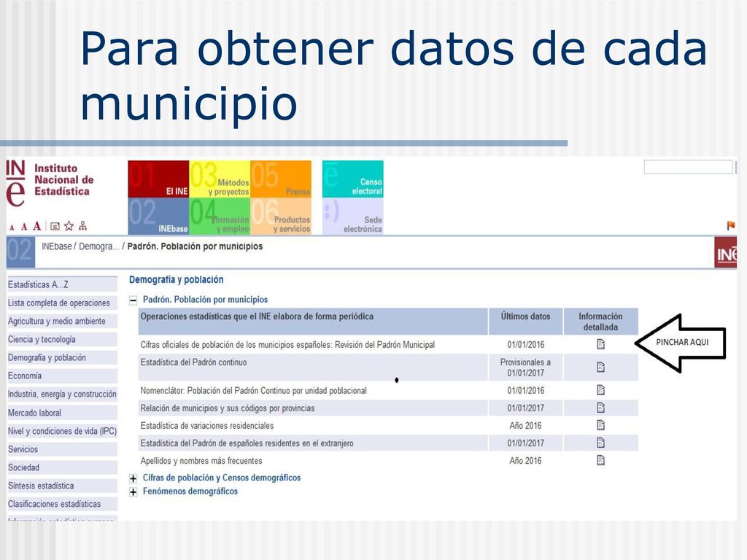Open detailed info for Estadística de variaciones residenciales

[x=601, y=425]
